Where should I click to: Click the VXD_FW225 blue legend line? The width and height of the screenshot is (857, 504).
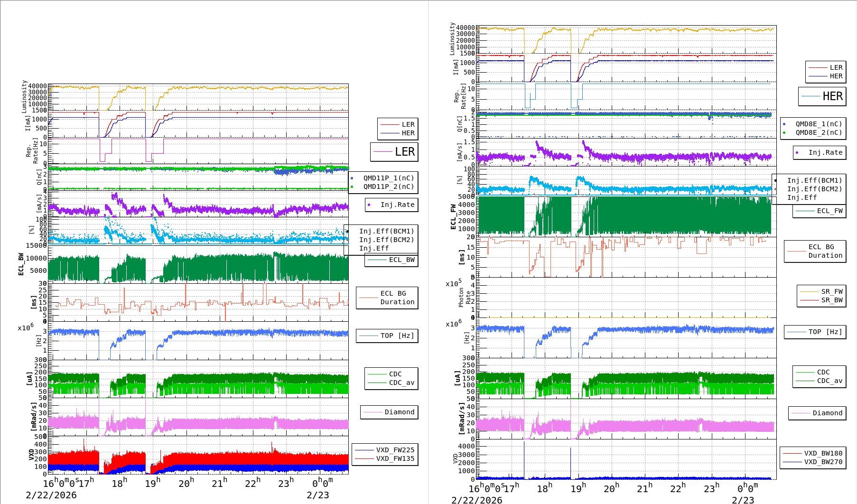364,450
